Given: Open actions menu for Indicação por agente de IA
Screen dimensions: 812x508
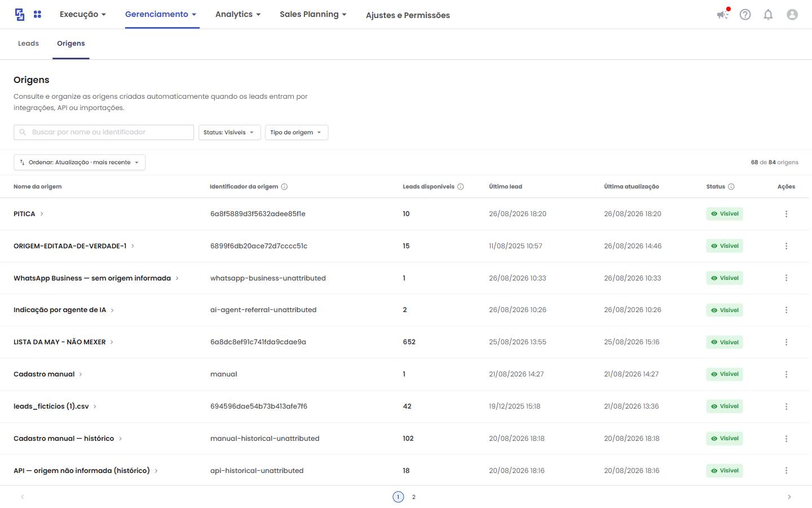Looking at the screenshot, I should pyautogui.click(x=786, y=310).
